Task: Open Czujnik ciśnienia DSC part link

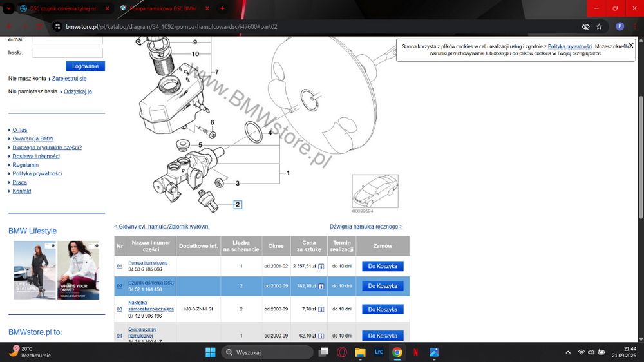Action: click(x=151, y=283)
